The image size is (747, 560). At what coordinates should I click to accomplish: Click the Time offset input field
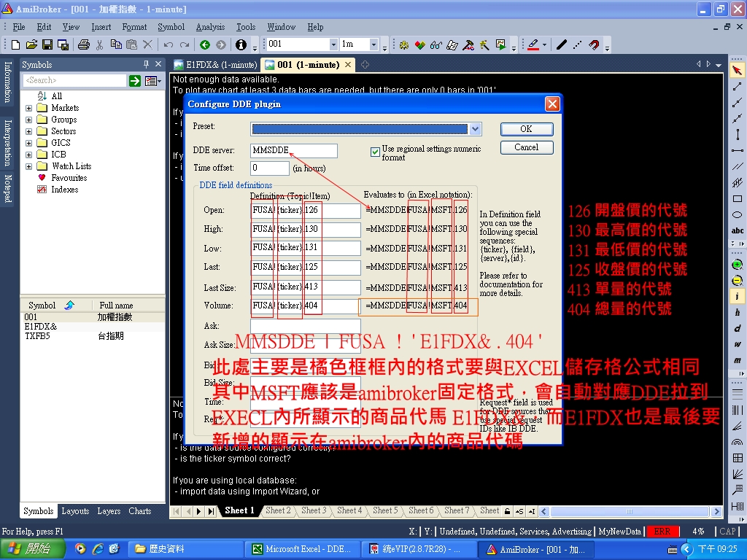(270, 168)
